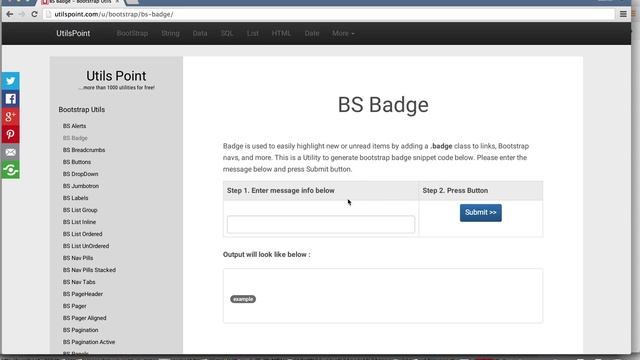Open the UtilsPoint home brand link

click(x=73, y=33)
